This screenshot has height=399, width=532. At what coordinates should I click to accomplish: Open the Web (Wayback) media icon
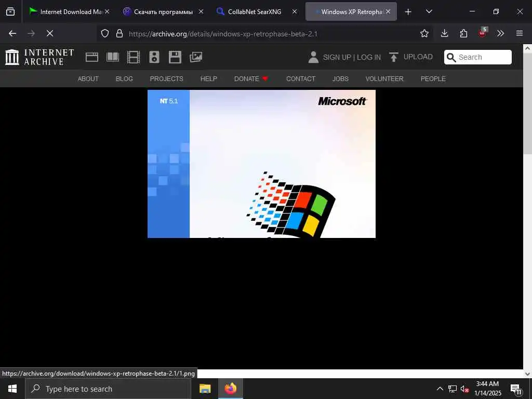(x=91, y=57)
